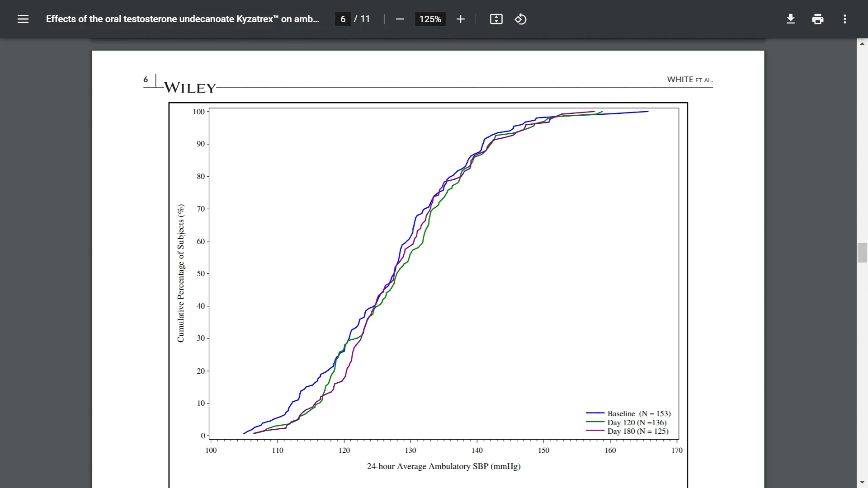This screenshot has width=868, height=488.
Task: Click the scrollbar up arrow
Action: point(862,44)
